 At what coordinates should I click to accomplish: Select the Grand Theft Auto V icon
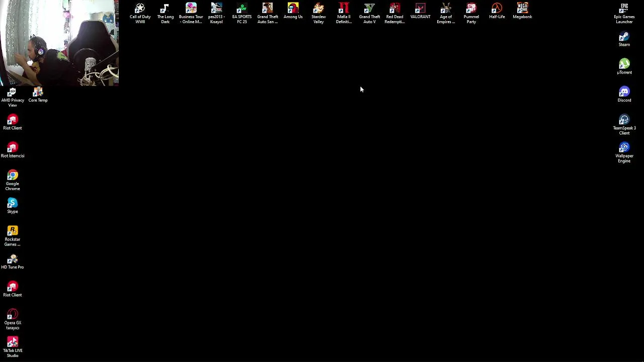click(x=369, y=14)
